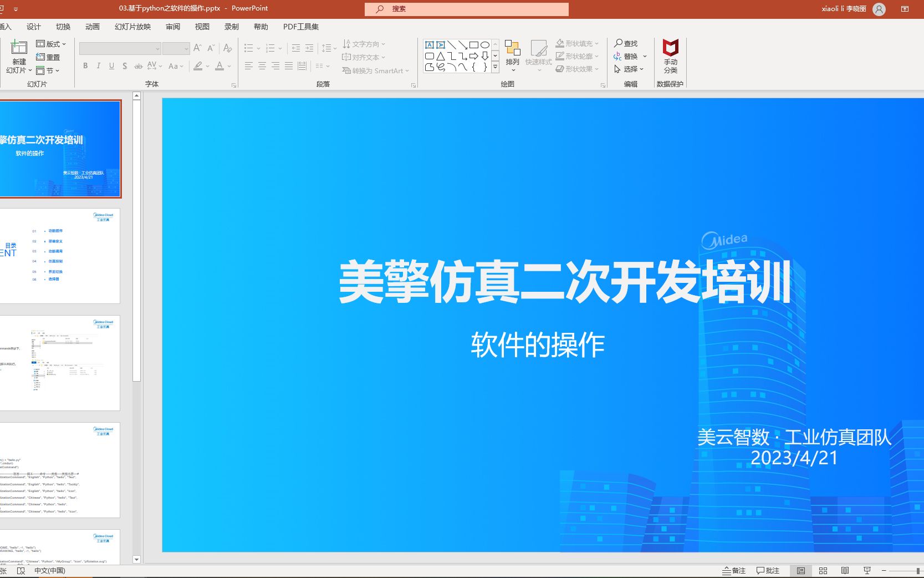Toggle center text alignment
This screenshot has width=924, height=578.
tap(262, 66)
